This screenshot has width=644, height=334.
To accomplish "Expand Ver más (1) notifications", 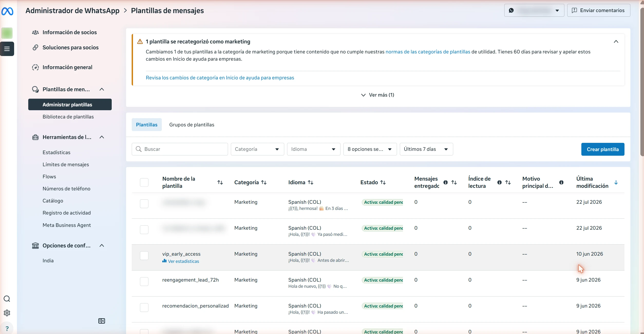I will click(377, 95).
